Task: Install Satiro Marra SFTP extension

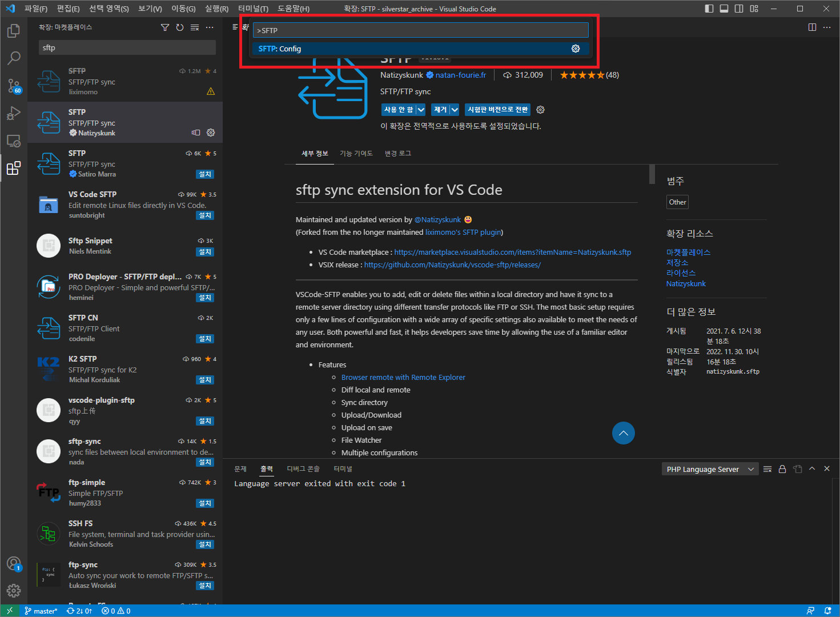Action: 205,174
